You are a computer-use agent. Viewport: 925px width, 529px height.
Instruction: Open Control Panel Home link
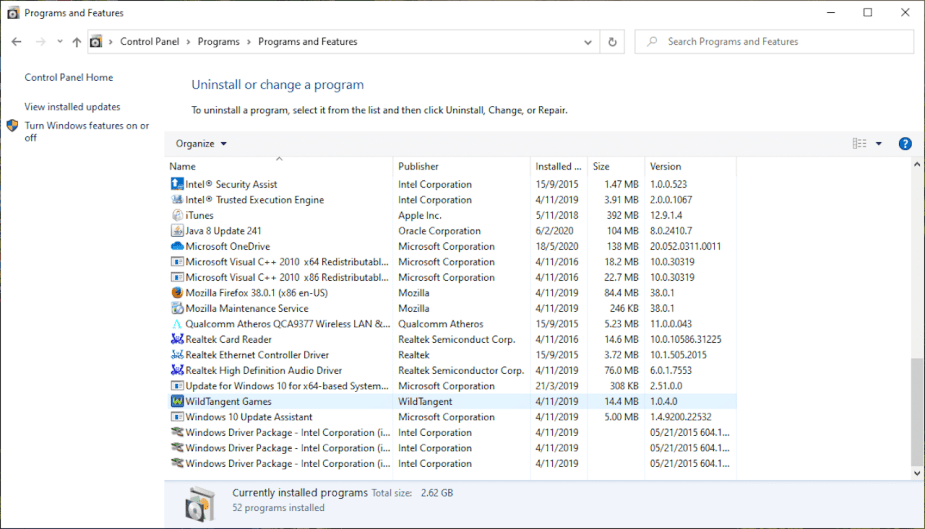(x=69, y=78)
